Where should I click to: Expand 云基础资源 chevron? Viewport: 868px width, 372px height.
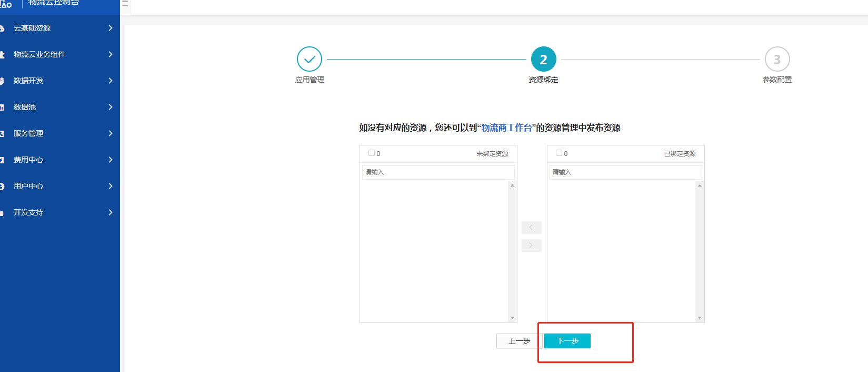pos(110,28)
